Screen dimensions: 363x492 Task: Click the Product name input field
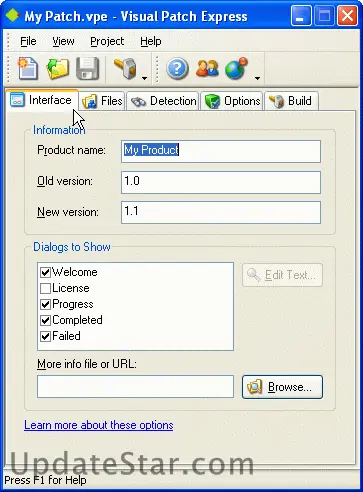(x=221, y=151)
